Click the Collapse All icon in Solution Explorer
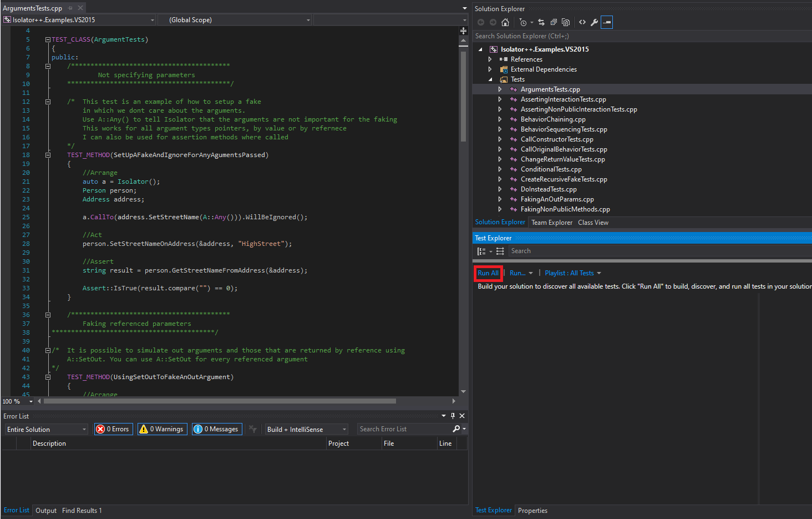812x519 pixels. coord(554,22)
